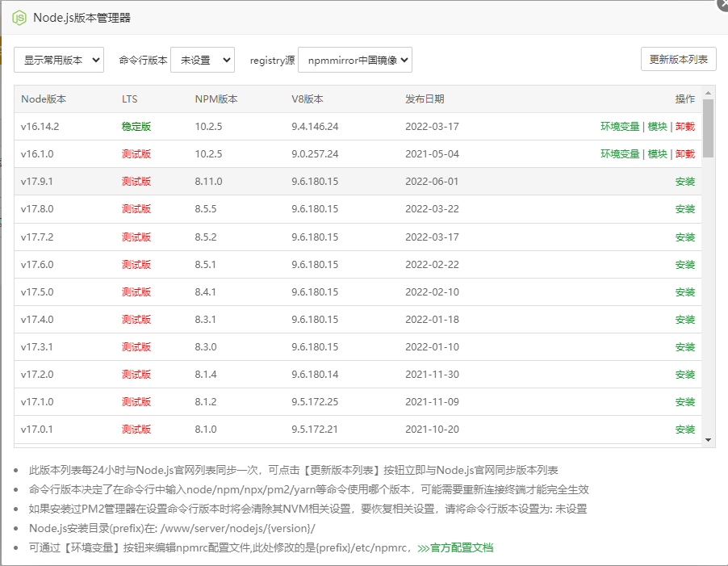Click the 发布日期 column header
The image size is (728, 566).
click(x=425, y=99)
